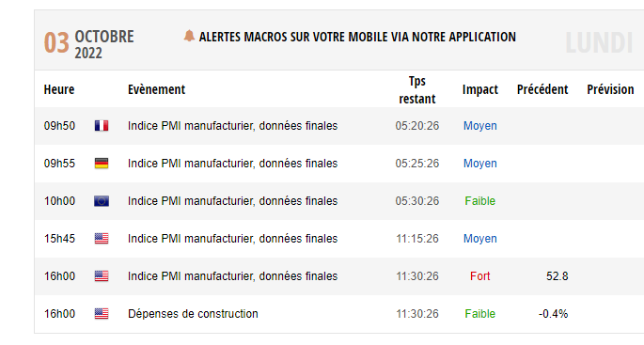Click the Prévision column header
Screen dimensions: 644x345
tap(610, 89)
